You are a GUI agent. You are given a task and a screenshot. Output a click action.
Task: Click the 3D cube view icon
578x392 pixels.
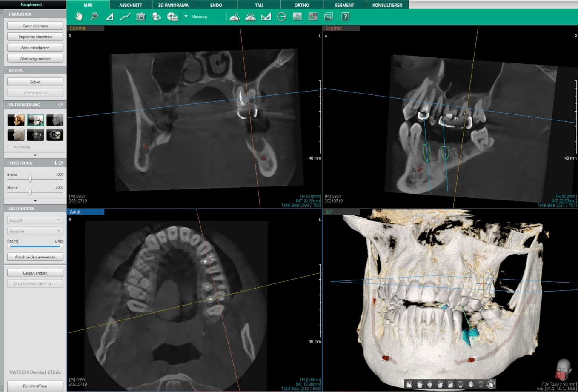click(329, 17)
